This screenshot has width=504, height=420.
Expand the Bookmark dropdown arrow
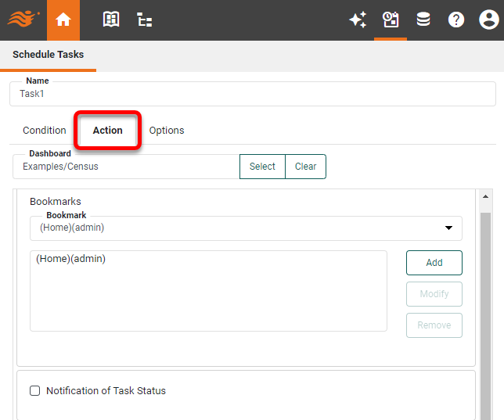coord(448,228)
